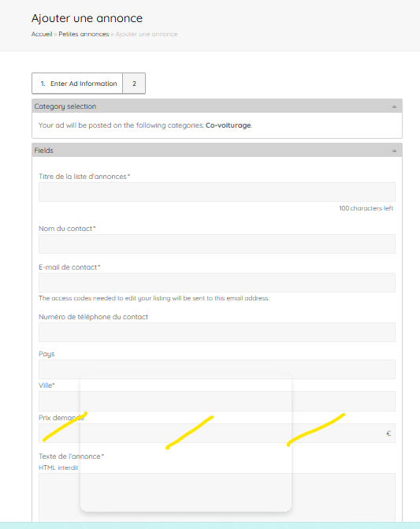Click the Co-voiturage category text
This screenshot has width=420, height=529.
pos(229,125)
